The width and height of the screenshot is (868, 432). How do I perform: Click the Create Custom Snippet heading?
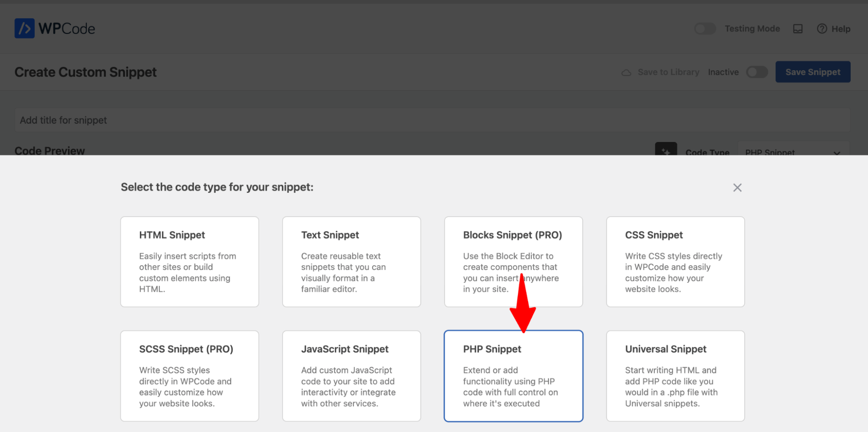pyautogui.click(x=86, y=72)
